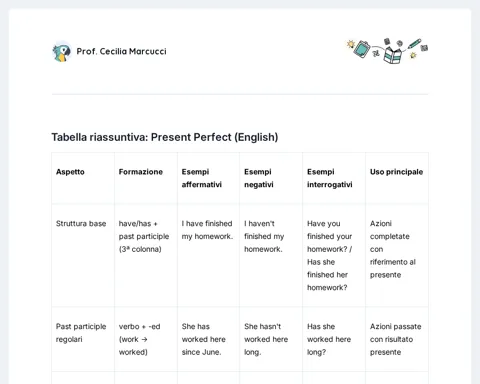This screenshot has height=384, width=480.
Task: Click the Uso principale column header
Action: tap(396, 172)
